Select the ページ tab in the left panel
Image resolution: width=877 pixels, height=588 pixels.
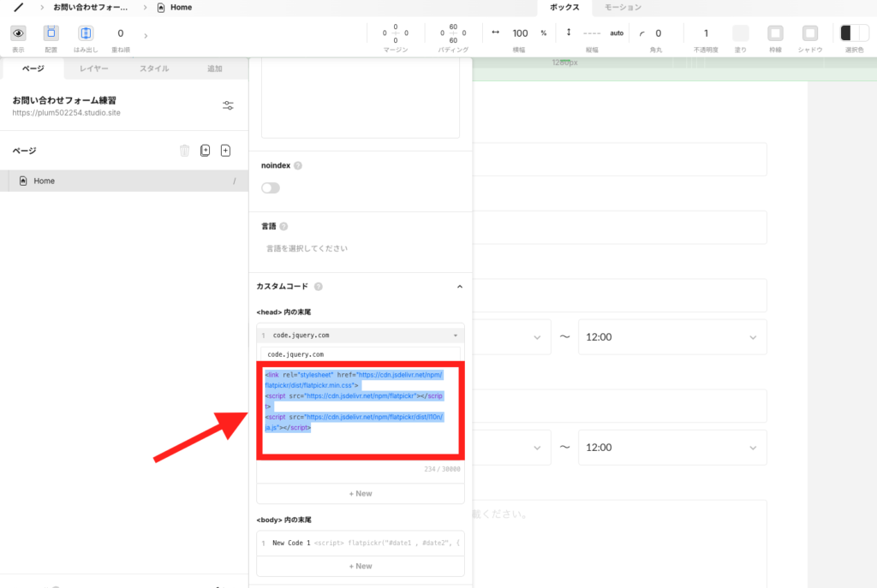[33, 68]
